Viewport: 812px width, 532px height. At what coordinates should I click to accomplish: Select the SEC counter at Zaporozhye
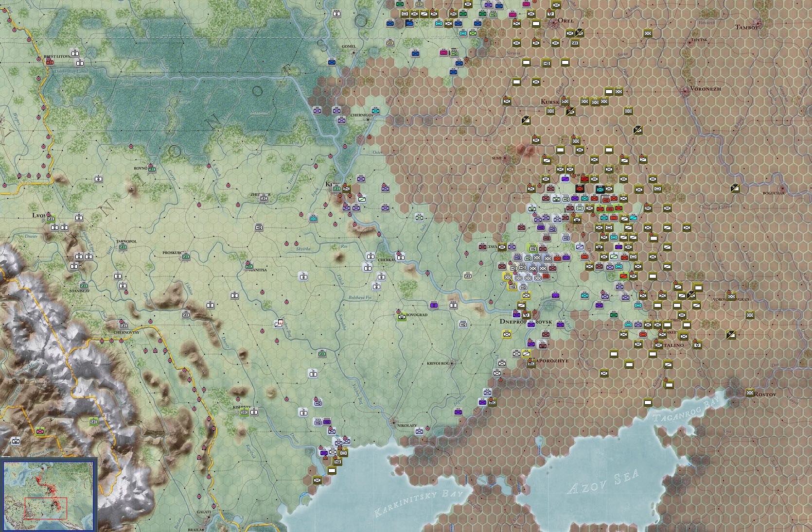coord(531,363)
